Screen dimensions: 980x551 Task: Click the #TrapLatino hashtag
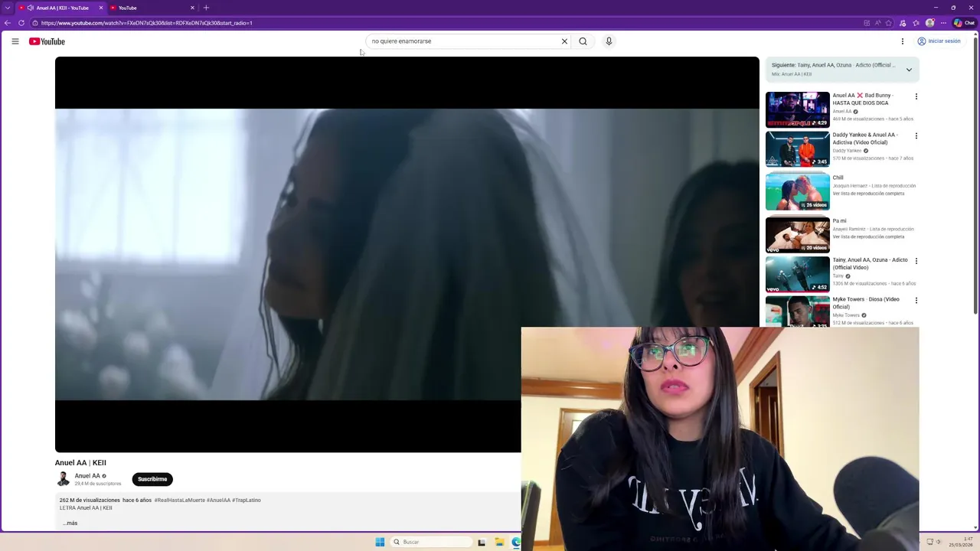click(247, 500)
